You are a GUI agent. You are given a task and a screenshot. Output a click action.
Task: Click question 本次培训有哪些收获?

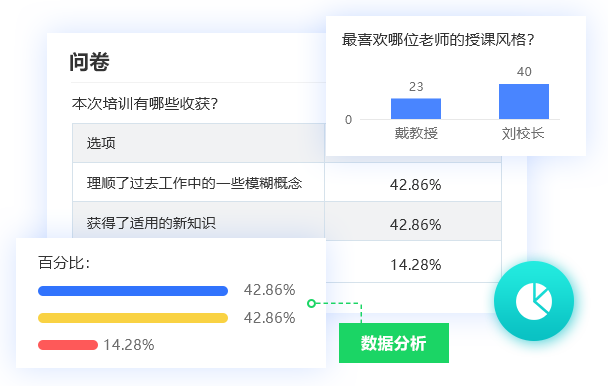tap(145, 104)
